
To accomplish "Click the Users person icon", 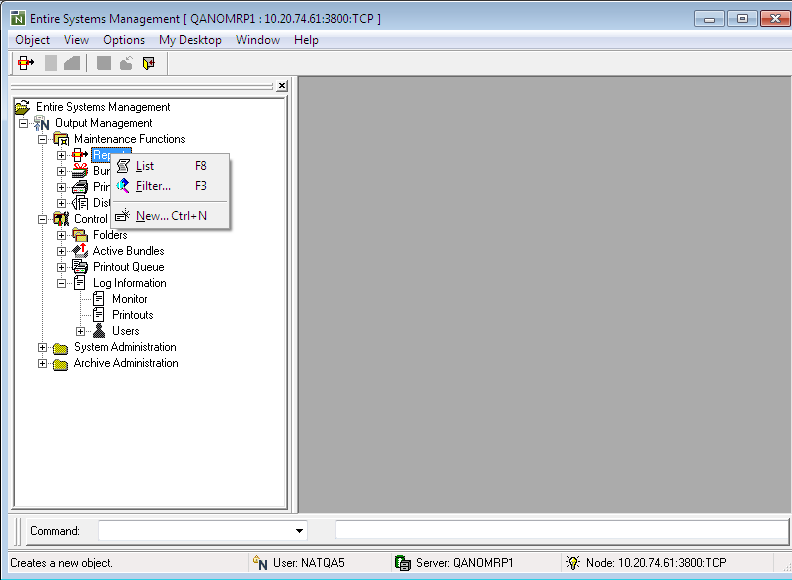I will pyautogui.click(x=99, y=331).
